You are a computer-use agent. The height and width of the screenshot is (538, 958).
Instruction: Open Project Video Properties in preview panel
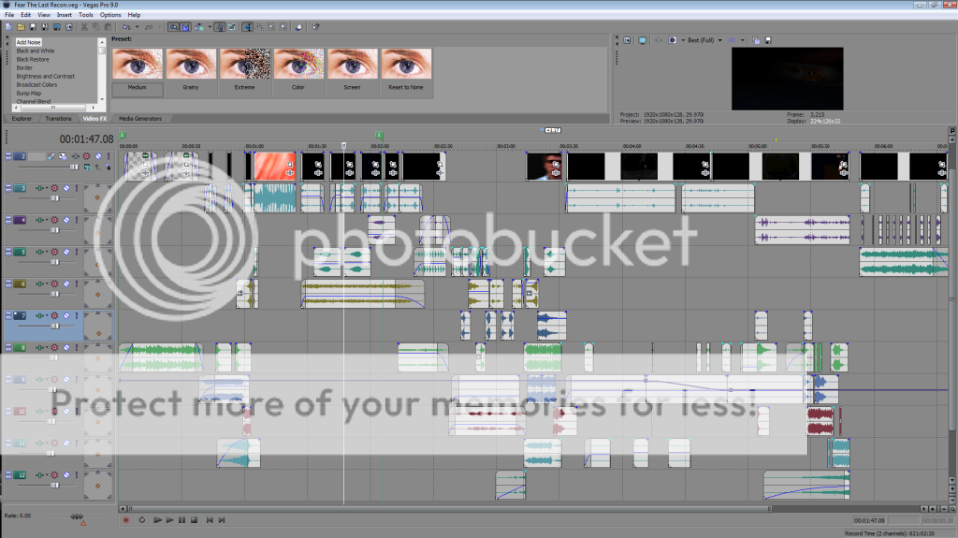pos(627,40)
